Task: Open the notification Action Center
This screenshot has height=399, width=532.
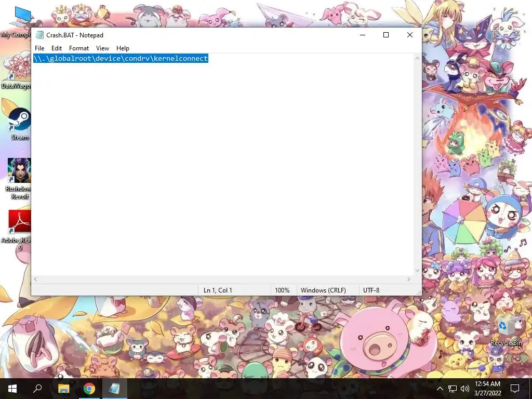Action: pos(515,389)
